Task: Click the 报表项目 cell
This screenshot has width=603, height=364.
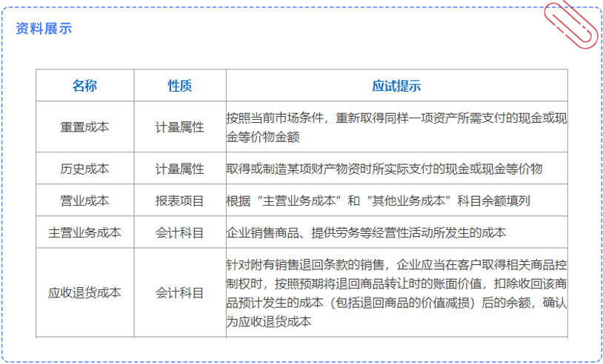Action: 179,200
